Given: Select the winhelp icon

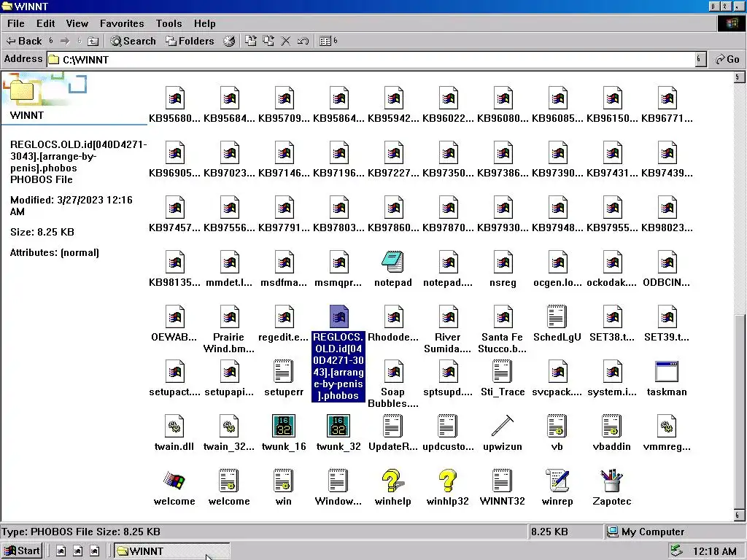Looking at the screenshot, I should coord(392,486).
